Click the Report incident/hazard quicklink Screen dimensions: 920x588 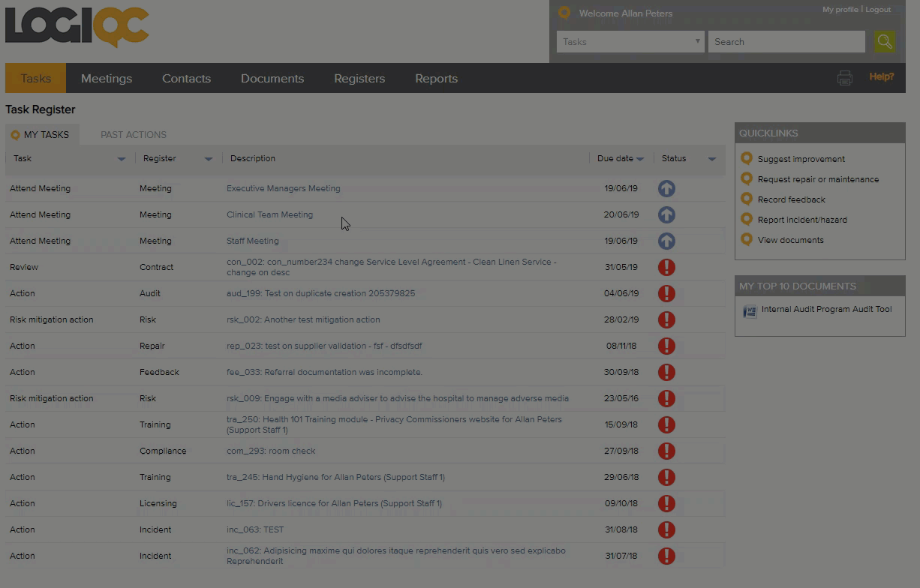pos(802,220)
